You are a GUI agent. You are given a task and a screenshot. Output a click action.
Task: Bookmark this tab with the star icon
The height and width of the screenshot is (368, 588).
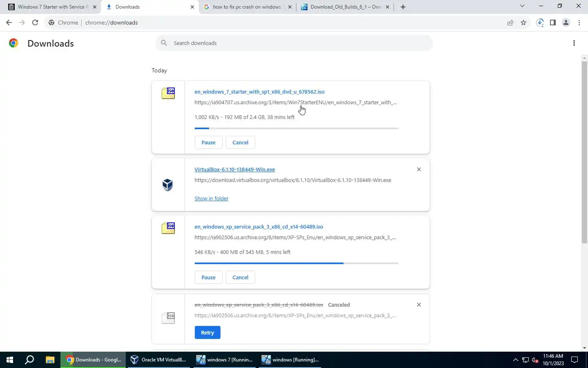click(x=523, y=22)
